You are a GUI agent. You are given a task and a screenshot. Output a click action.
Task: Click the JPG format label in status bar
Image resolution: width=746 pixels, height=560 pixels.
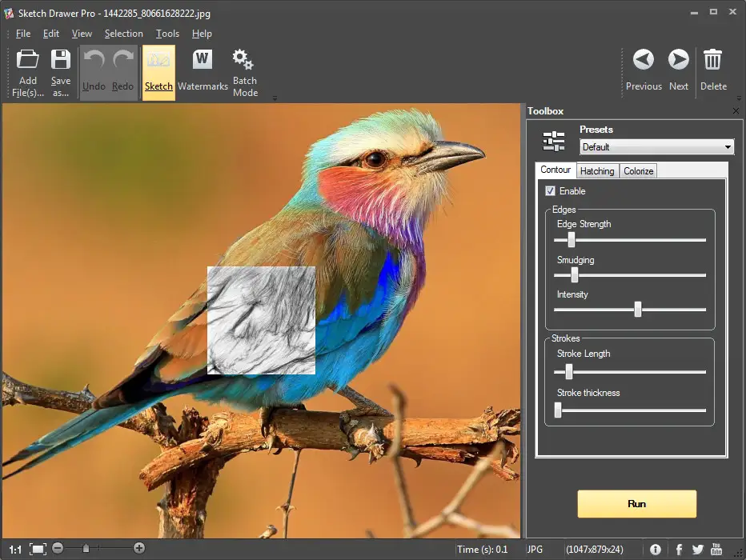coord(534,550)
